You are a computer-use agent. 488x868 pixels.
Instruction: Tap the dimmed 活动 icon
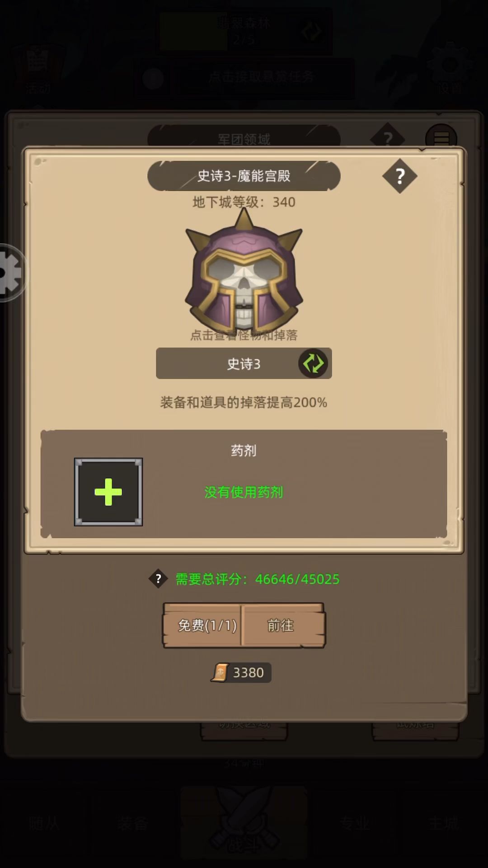coord(38,68)
